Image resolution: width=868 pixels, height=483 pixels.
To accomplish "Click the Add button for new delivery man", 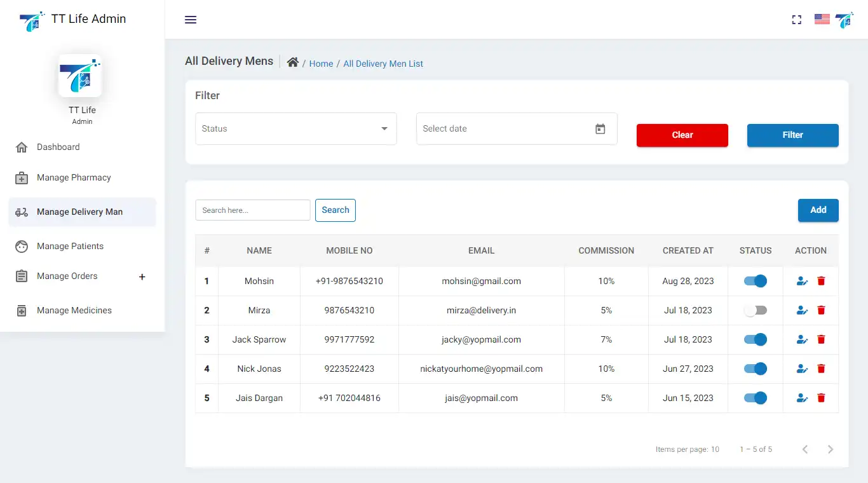I will [x=818, y=210].
